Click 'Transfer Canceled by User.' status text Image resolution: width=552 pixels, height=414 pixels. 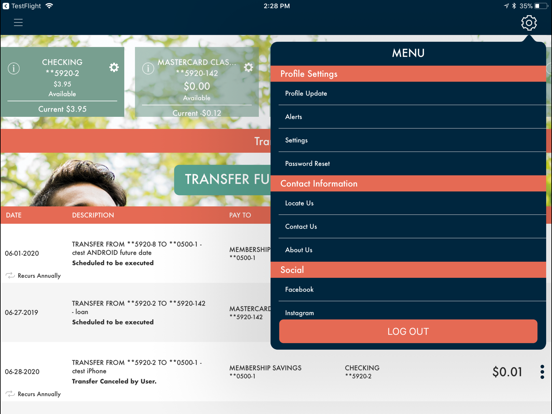114,381
